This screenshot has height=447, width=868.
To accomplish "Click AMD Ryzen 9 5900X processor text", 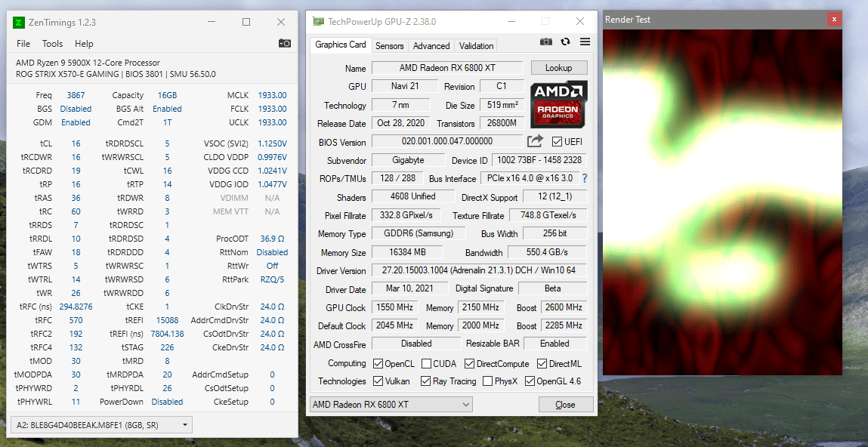I will (88, 63).
